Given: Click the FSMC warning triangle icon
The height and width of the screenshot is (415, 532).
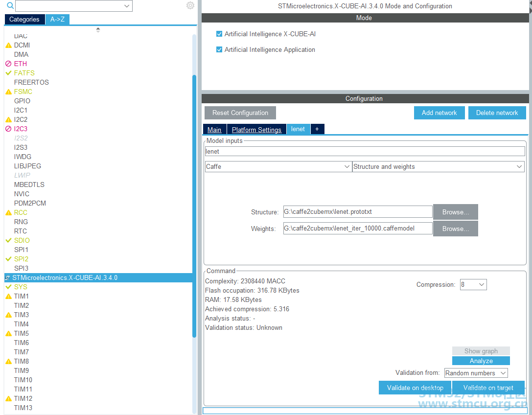Looking at the screenshot, I should click(8, 92).
